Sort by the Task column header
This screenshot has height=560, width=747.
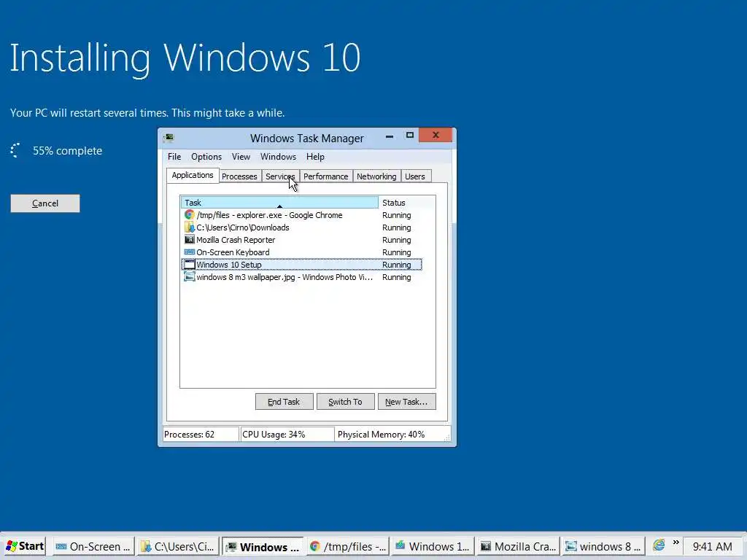click(x=279, y=203)
